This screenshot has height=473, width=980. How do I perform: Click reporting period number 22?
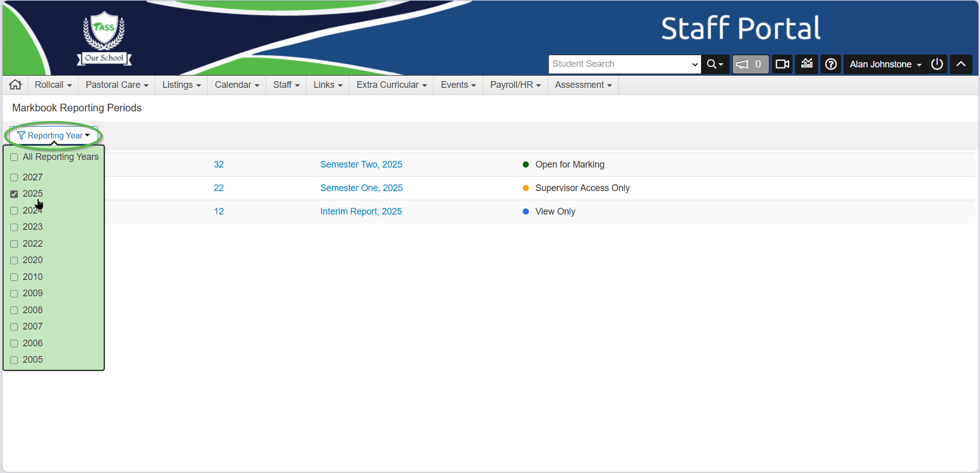point(219,188)
